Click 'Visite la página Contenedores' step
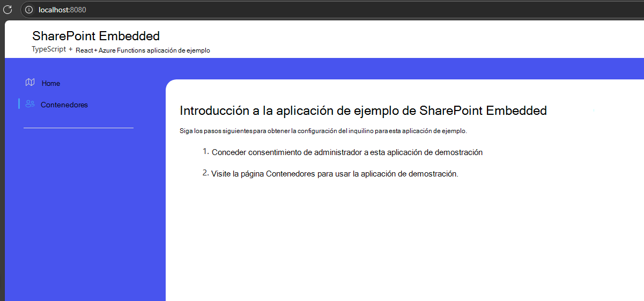 click(x=335, y=174)
